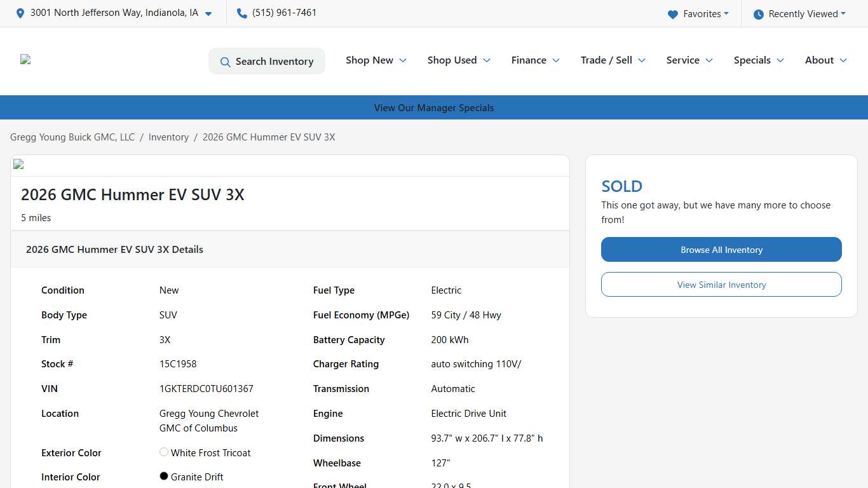Viewport: 868px width, 488px height.
Task: Open the Service menu
Action: pos(689,60)
